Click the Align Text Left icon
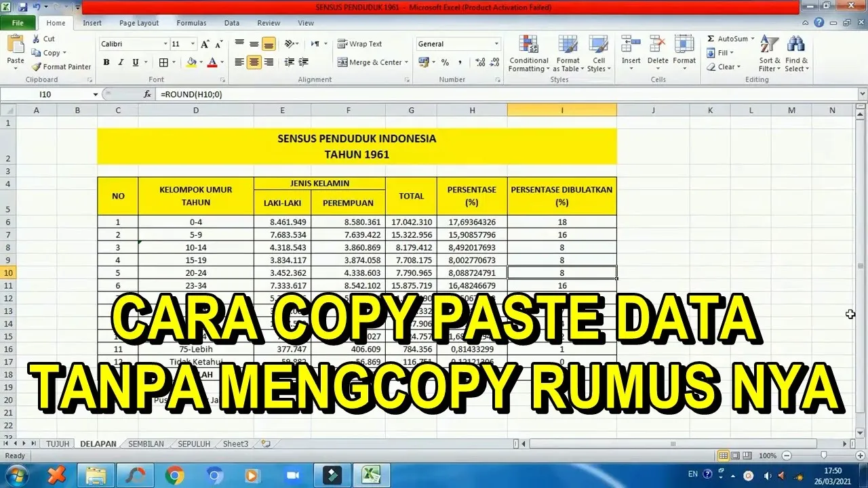 click(x=239, y=62)
